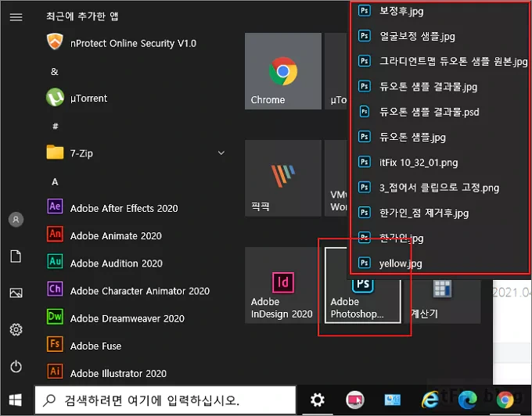
Task: Open recent file 얼굴보정 샘플.jpg
Action: click(440, 36)
